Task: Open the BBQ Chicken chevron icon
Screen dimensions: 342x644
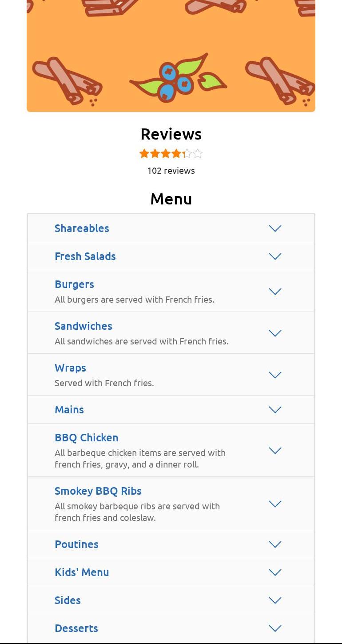Action: tap(275, 451)
